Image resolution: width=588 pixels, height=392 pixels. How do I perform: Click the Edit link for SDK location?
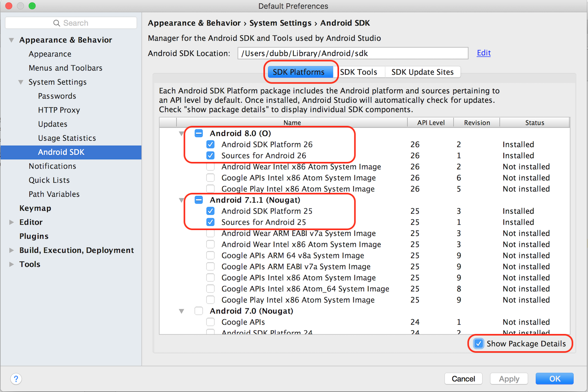[x=484, y=53]
